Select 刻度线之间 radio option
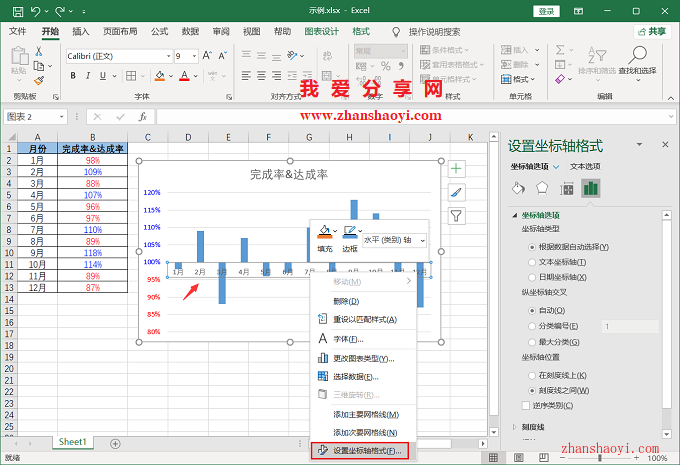680x465 pixels. click(532, 390)
